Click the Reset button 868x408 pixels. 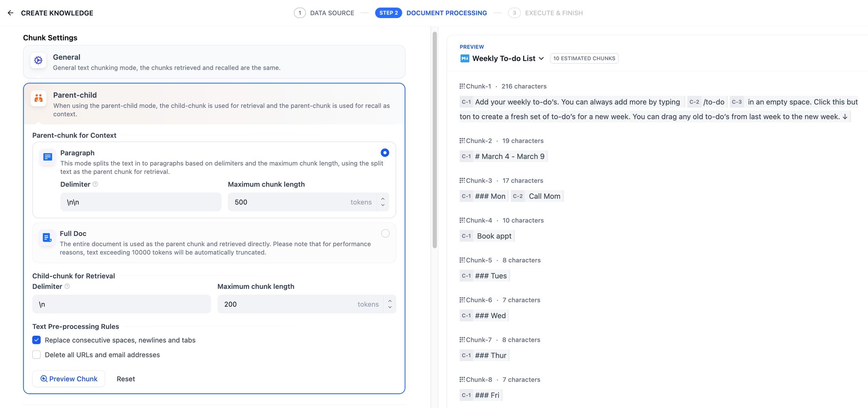[126, 379]
